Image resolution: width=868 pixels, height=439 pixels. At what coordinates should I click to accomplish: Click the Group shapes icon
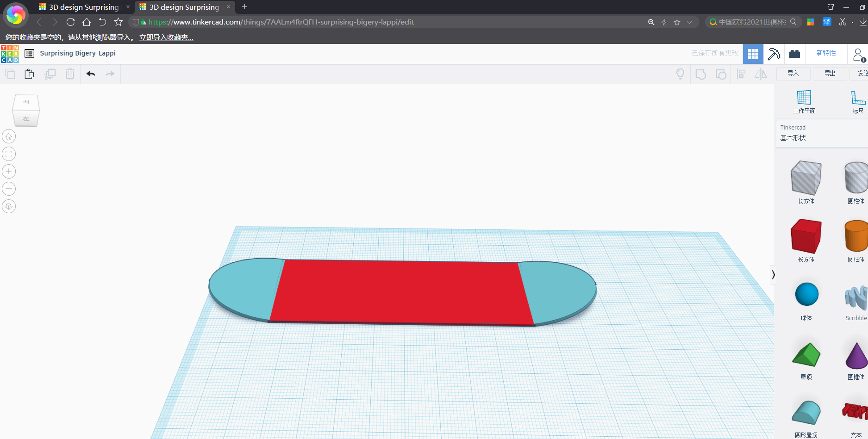tap(701, 74)
